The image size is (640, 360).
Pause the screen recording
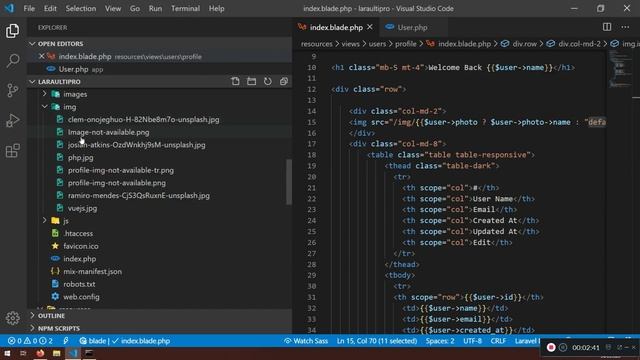point(563,347)
